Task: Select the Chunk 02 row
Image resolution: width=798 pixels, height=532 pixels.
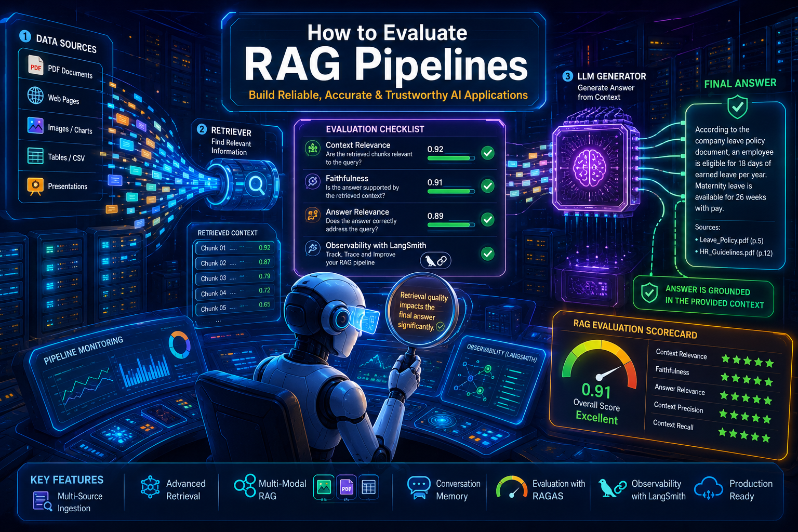Action: pyautogui.click(x=235, y=263)
